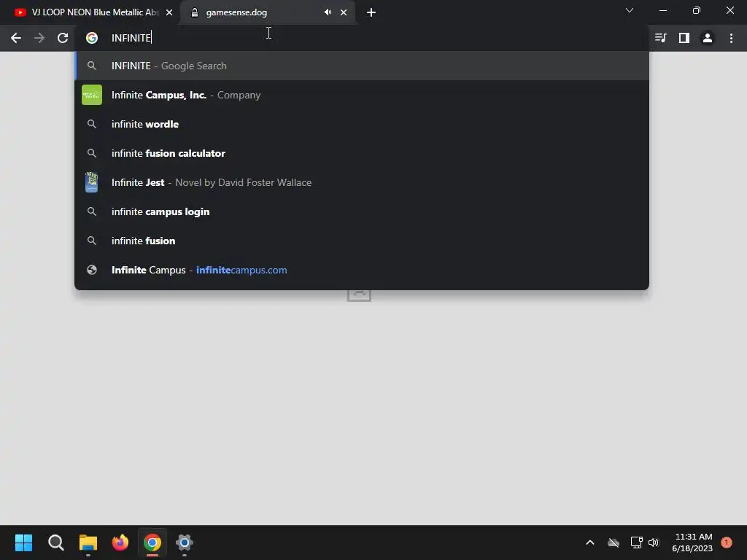
Task: Open Windows taskbar search
Action: [55, 542]
